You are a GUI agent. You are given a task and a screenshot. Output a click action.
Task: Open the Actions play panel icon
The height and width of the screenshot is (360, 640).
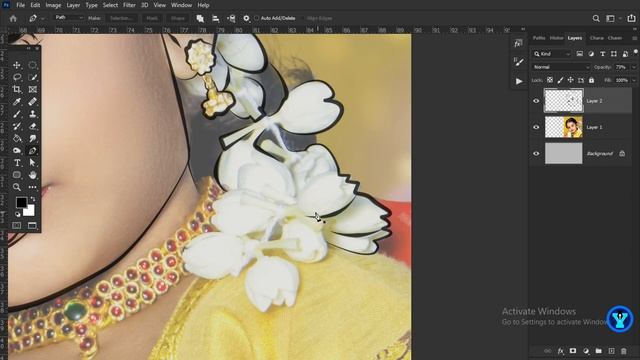(519, 81)
